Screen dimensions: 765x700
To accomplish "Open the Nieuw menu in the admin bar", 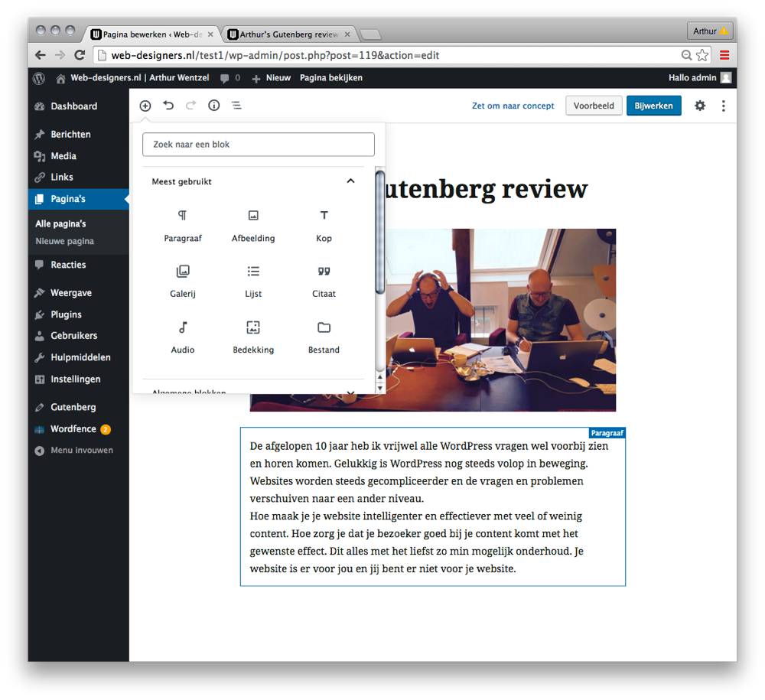I will tap(271, 77).
